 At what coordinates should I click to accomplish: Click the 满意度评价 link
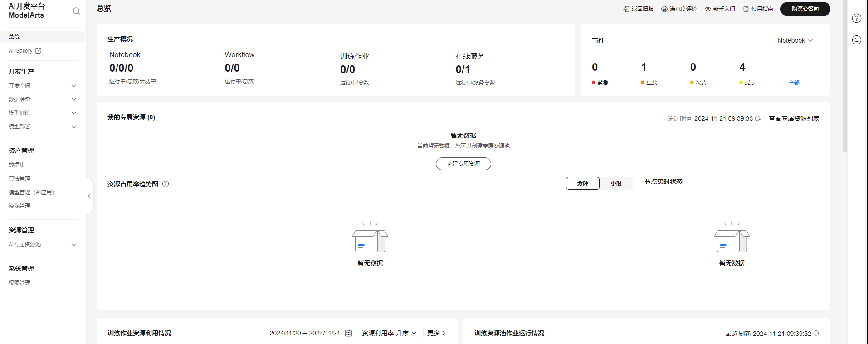[x=683, y=9]
